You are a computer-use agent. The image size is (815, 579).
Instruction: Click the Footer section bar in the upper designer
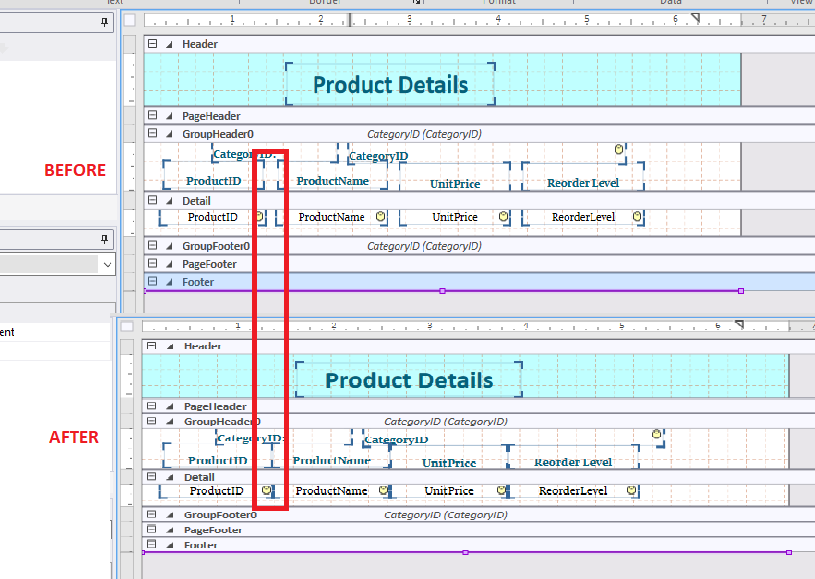(x=479, y=282)
